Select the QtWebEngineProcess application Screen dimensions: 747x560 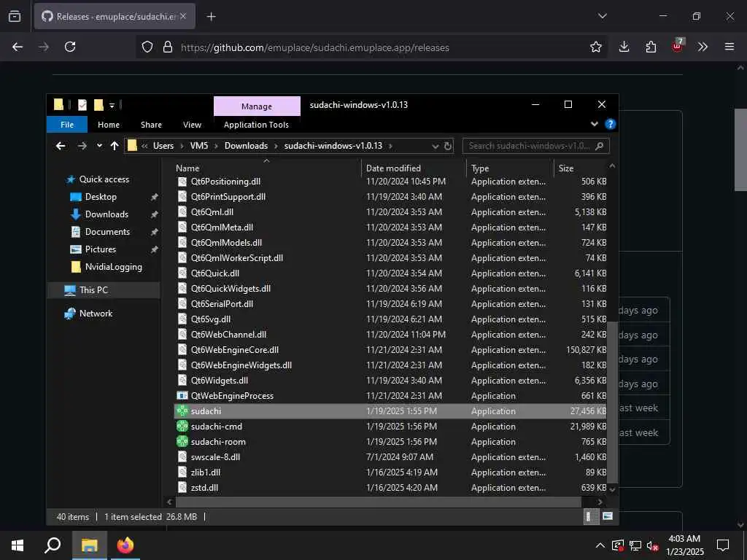[391, 396]
